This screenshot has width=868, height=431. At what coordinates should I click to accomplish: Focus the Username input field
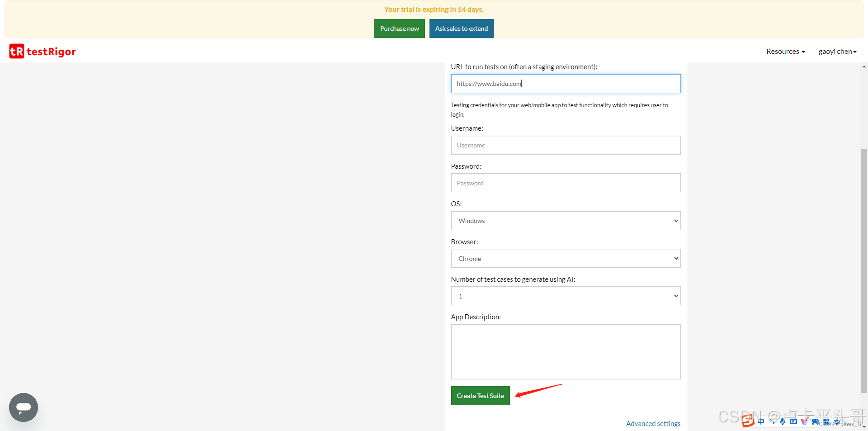pyautogui.click(x=566, y=145)
